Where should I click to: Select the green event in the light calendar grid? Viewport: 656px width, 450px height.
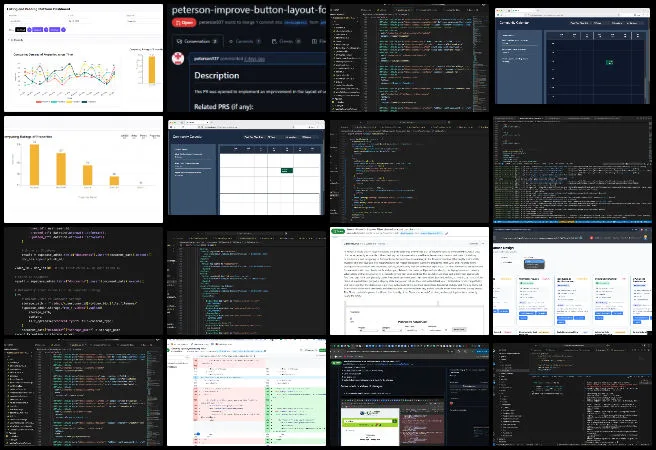tap(286, 171)
